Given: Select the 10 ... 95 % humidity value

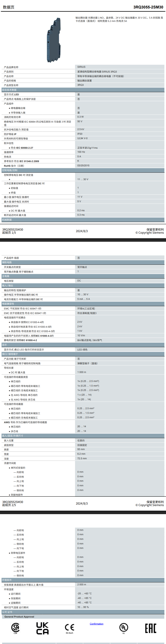Looking at the screenshot, I should (83, 607).
